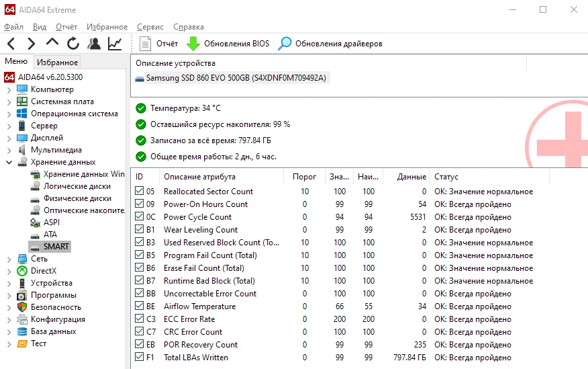Click the Обновления драйверов button label
This screenshot has height=369, width=588.
338,44
